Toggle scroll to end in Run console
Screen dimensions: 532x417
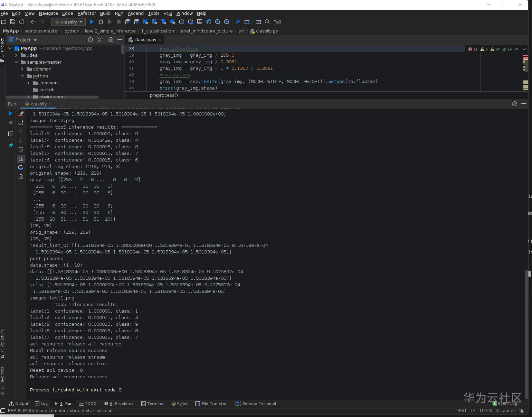tap(21, 159)
